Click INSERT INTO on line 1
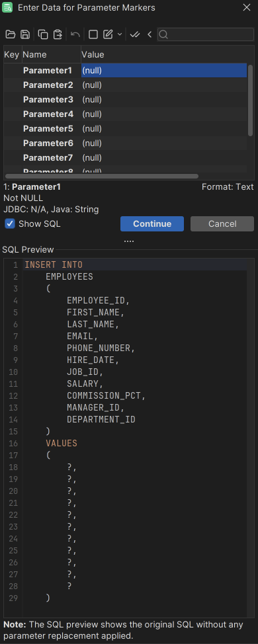Image resolution: width=258 pixels, height=644 pixels. tap(54, 265)
